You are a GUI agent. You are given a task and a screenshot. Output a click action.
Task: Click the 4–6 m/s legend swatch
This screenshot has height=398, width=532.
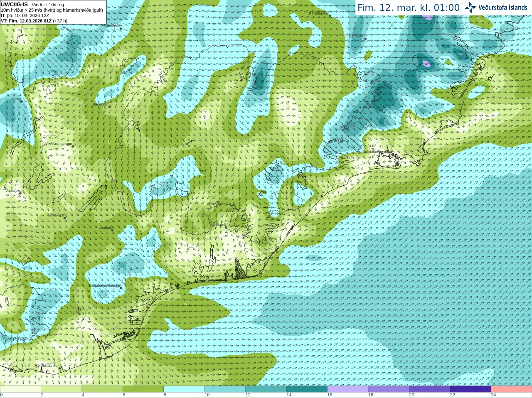[x=102, y=389]
